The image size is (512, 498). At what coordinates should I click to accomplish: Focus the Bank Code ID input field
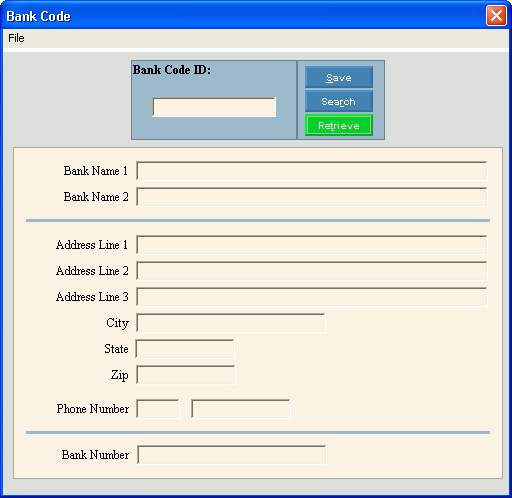[214, 107]
